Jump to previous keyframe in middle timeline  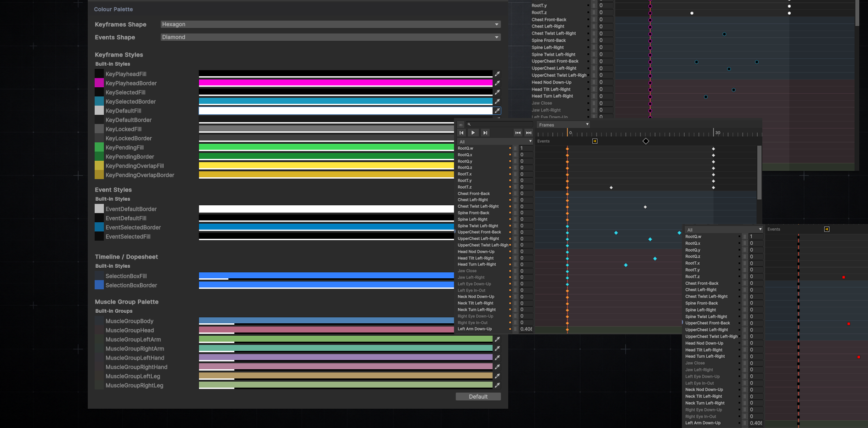(x=518, y=133)
